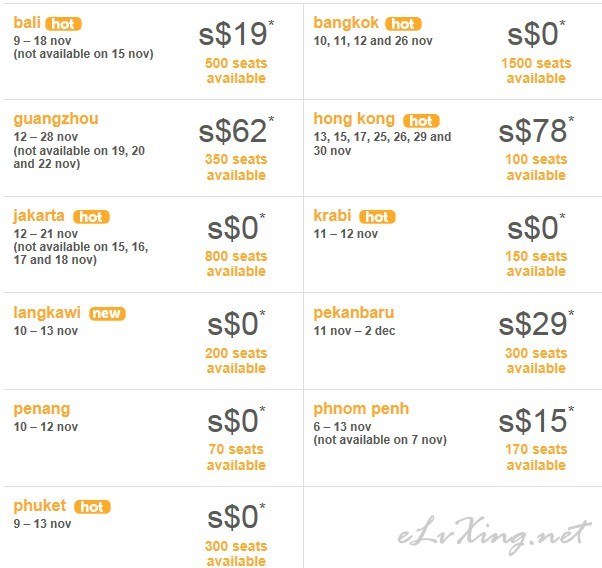Click the s$62 guangzhou fare price
602x568 pixels.
click(x=236, y=130)
